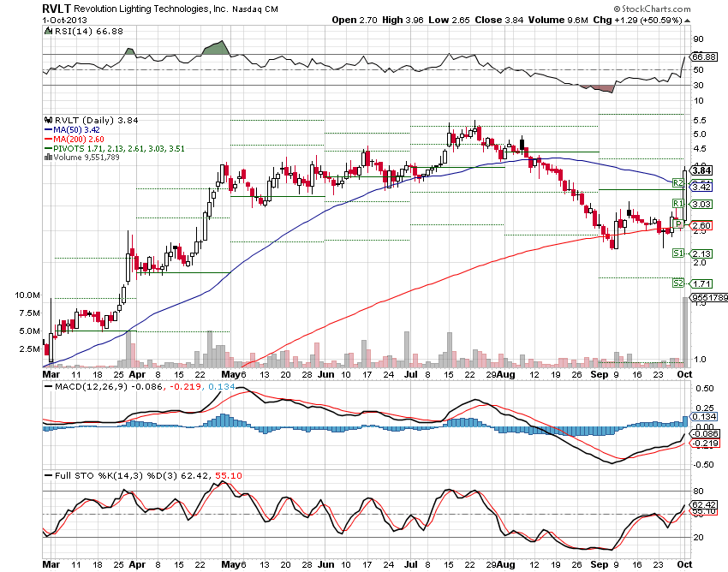This screenshot has height=572, width=728.
Task: Click the 7.5M volume scale label
Action: [30, 313]
